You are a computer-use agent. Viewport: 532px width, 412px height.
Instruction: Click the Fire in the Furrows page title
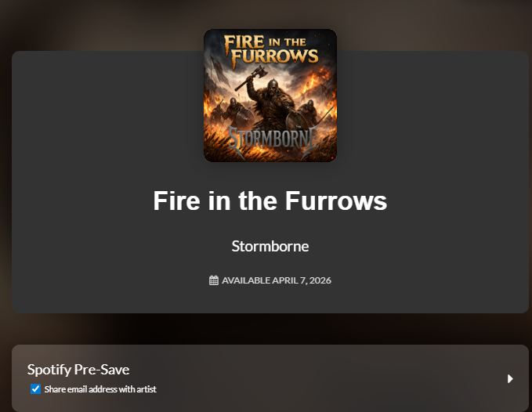point(270,201)
